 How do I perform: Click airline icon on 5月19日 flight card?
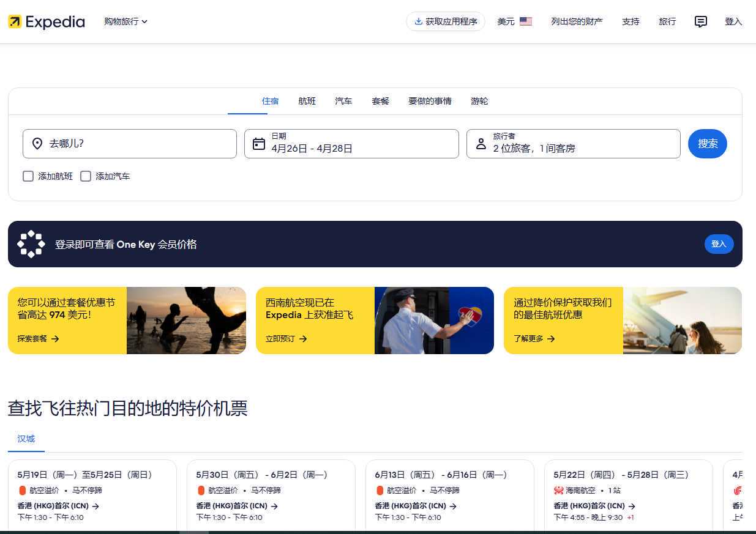tap(23, 491)
